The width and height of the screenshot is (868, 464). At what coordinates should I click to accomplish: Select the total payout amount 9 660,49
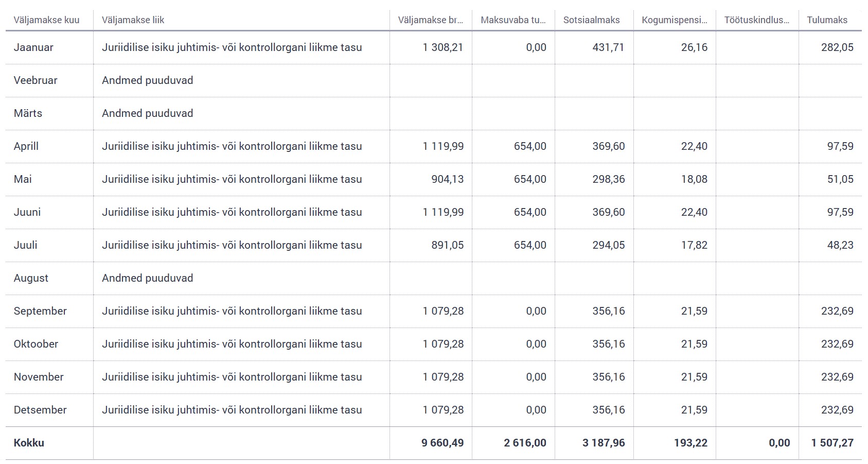[x=442, y=443]
